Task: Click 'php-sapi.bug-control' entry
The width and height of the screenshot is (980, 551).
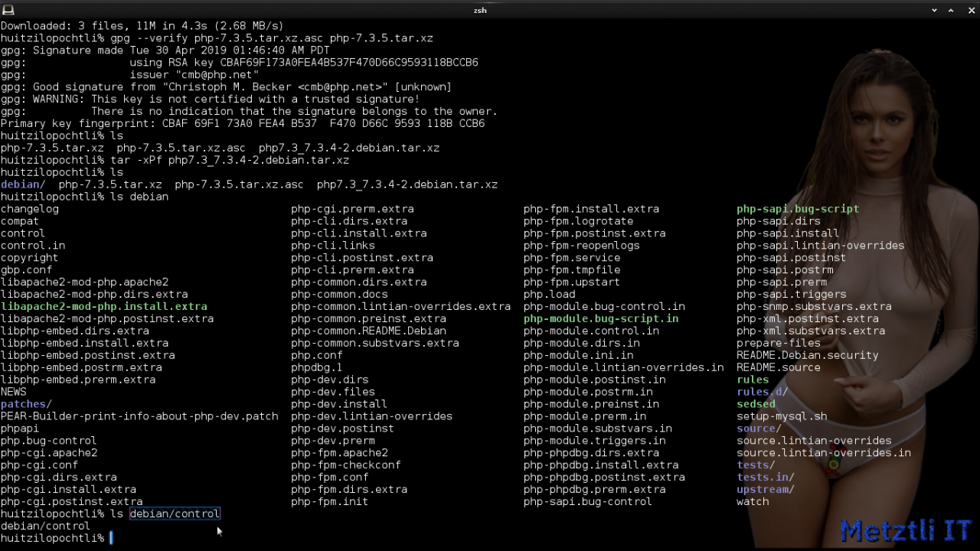Action: [x=588, y=502]
